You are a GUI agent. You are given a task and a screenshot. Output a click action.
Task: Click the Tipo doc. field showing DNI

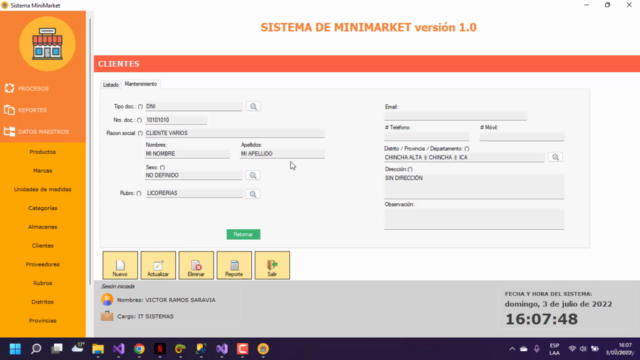tap(193, 107)
